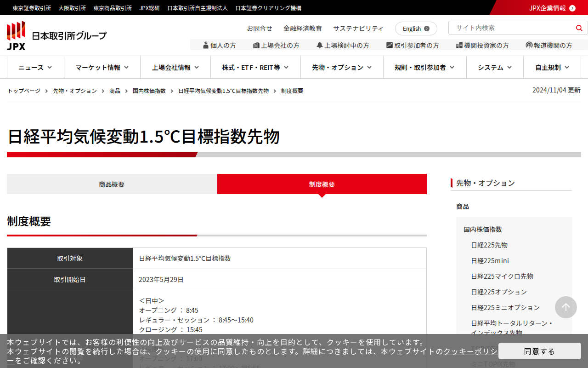Open 日経平均トータルリターン・インデックス先物 sidebar link
This screenshot has height=368, width=588.
pyautogui.click(x=512, y=328)
